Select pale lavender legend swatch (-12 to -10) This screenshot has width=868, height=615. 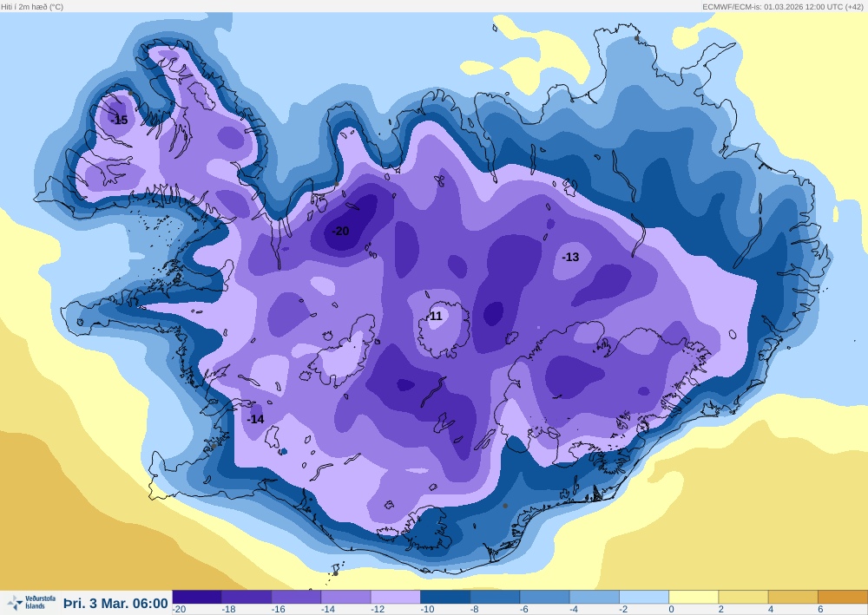coord(396,597)
